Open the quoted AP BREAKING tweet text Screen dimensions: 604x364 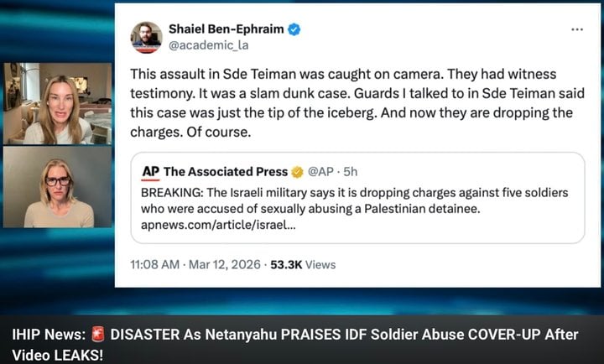354,200
